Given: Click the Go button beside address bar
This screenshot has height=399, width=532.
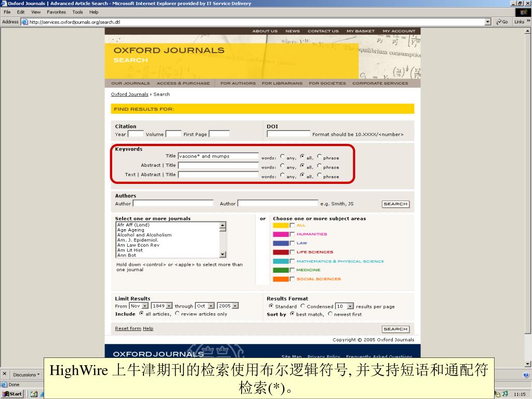Looking at the screenshot, I should click(502, 22).
